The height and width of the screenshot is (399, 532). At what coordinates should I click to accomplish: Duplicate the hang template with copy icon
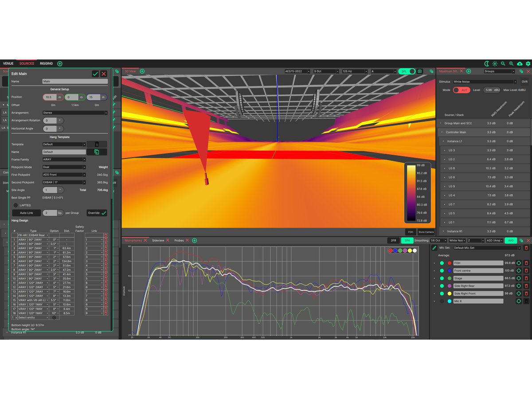[x=97, y=152]
